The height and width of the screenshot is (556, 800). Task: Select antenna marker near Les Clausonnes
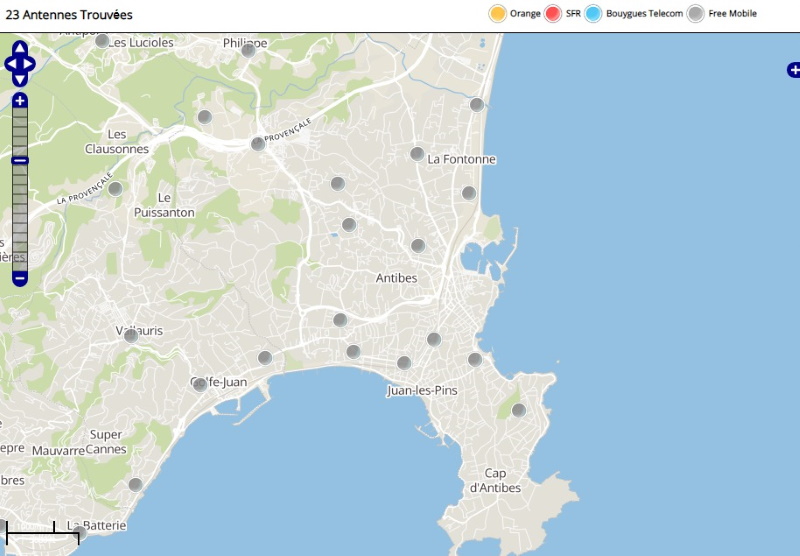coord(115,188)
